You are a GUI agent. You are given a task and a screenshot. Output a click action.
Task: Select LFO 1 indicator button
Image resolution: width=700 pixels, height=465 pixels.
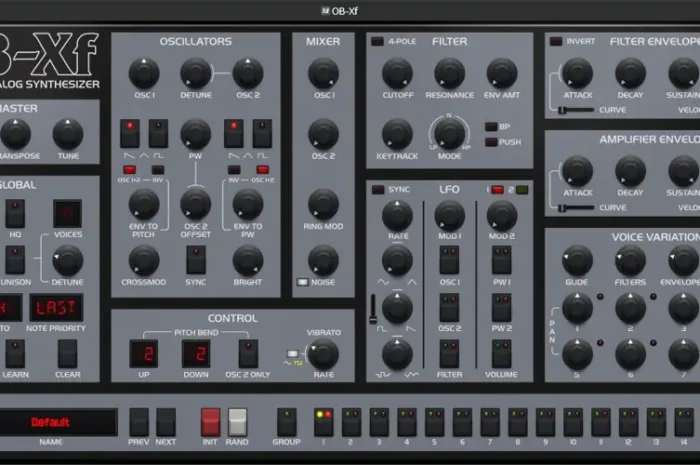point(497,190)
